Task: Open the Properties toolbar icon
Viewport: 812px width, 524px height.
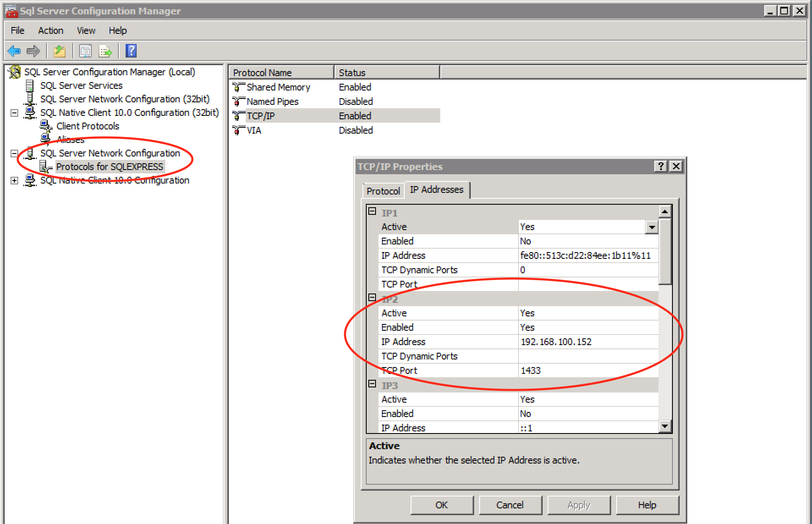Action: point(85,51)
